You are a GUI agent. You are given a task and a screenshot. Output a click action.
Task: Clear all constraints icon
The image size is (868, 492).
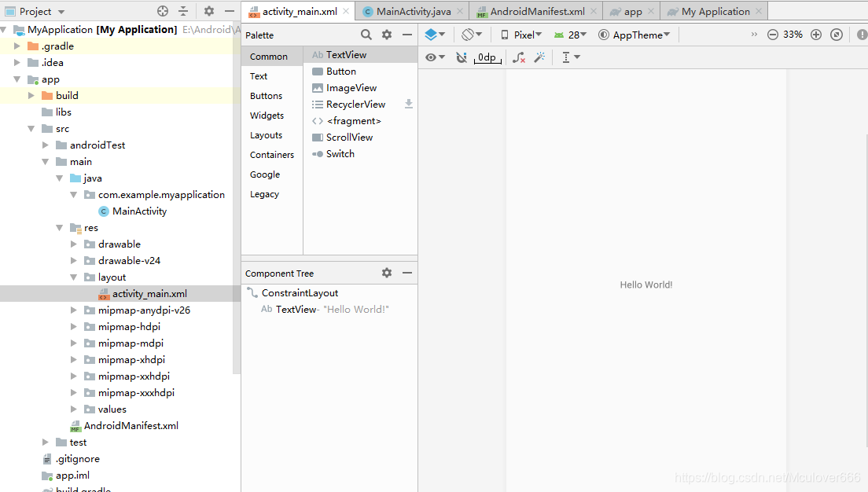point(519,57)
